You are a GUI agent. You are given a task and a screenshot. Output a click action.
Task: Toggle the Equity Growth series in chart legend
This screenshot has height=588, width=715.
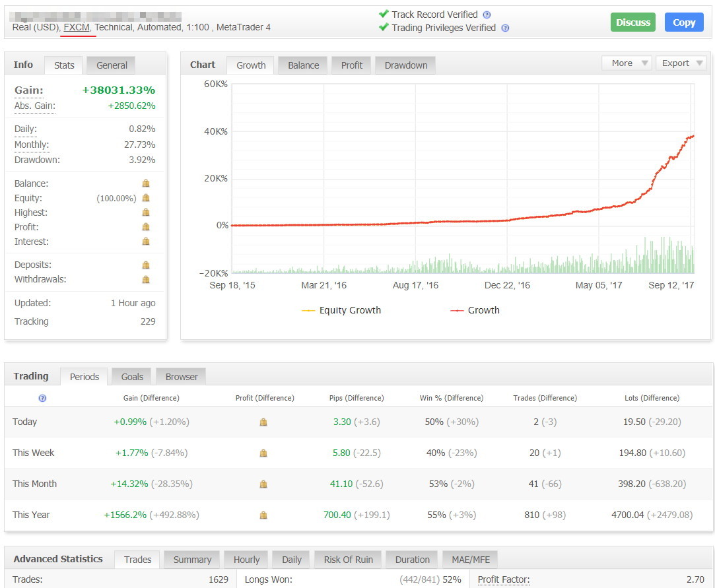pyautogui.click(x=341, y=310)
